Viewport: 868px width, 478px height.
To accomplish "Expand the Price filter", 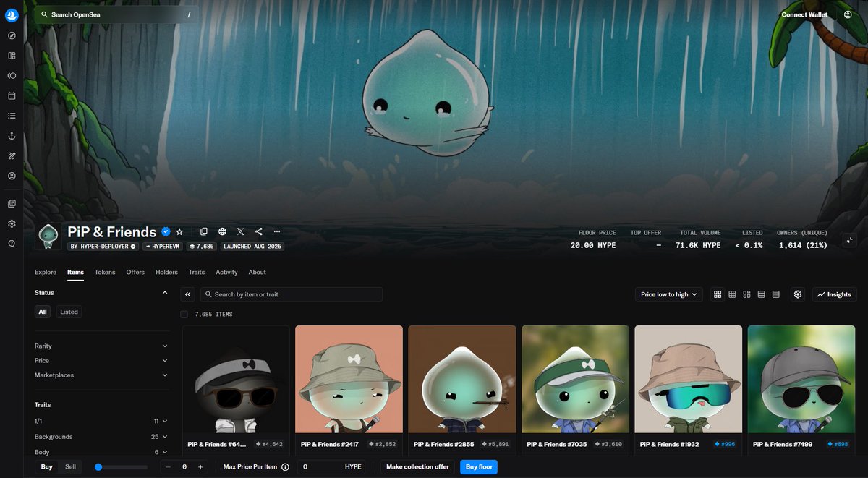I will pos(101,360).
